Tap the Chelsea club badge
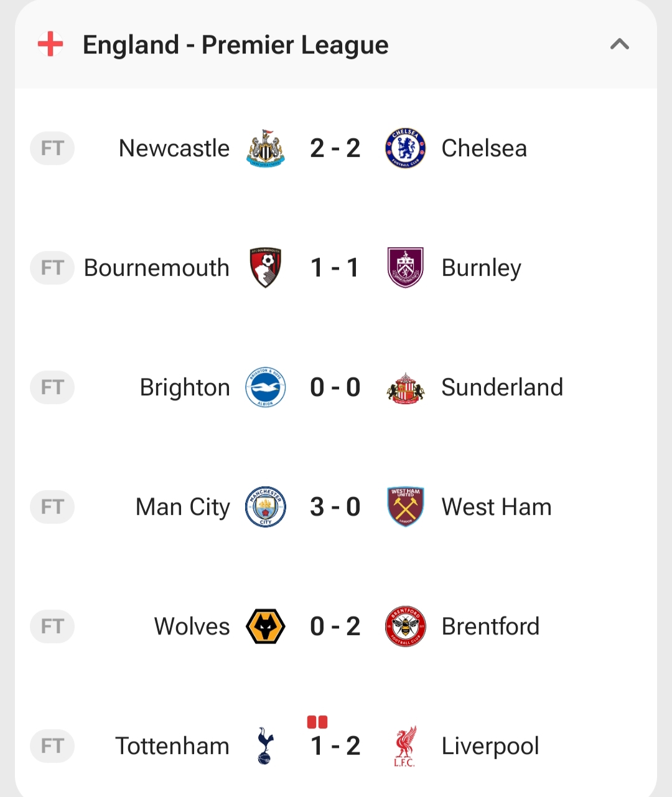The width and height of the screenshot is (672, 797). coord(405,148)
